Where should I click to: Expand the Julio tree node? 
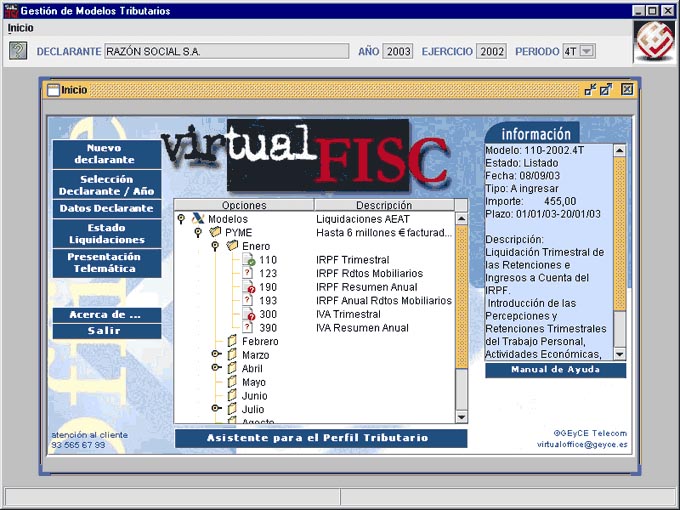(x=216, y=408)
